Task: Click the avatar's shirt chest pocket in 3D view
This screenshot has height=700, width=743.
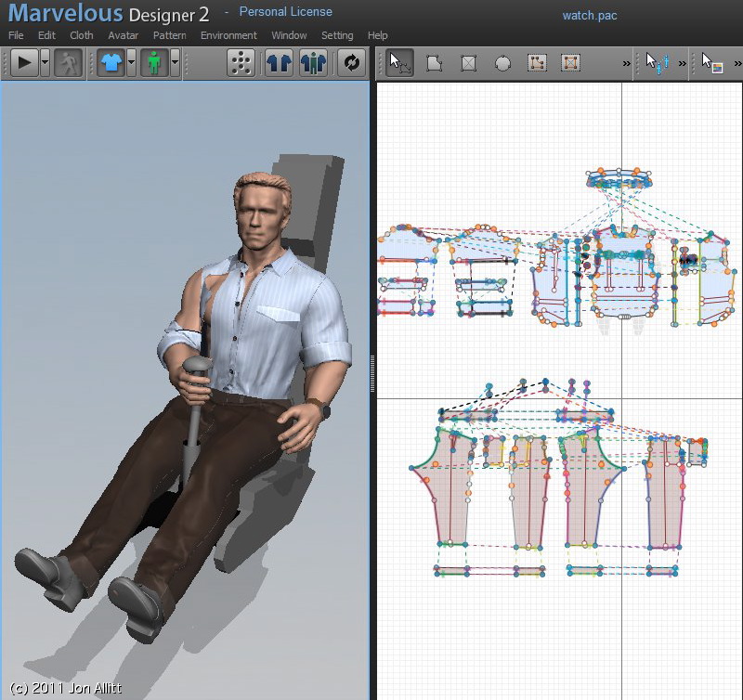Action: point(279,314)
